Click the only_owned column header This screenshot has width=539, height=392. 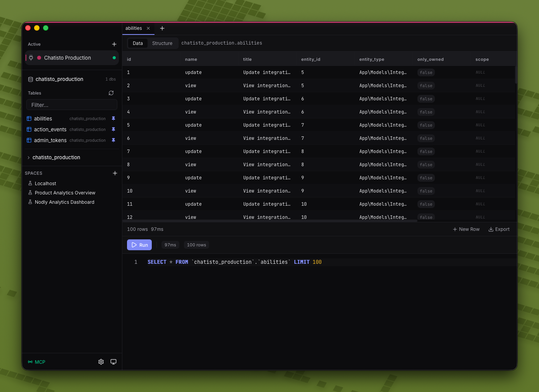[431, 59]
